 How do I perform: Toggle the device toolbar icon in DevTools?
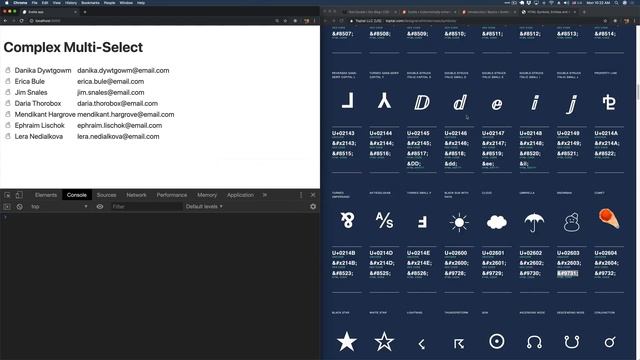[x=19, y=195]
